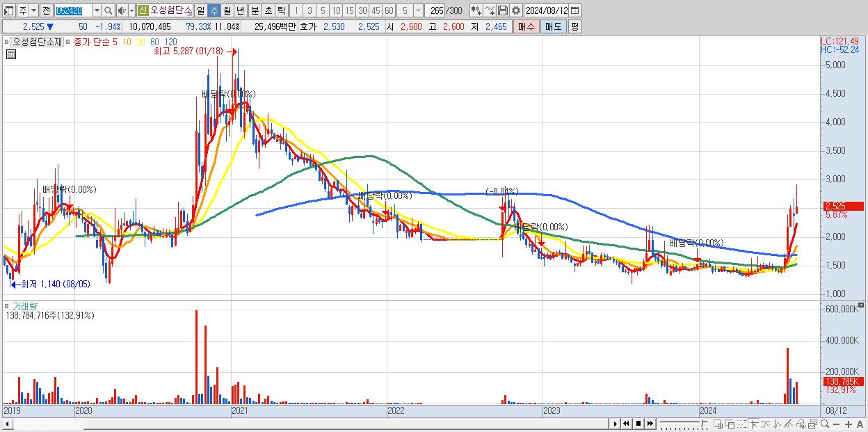Viewport: 868px width, 432px height.
Task: Open the calendar date picker icon
Action: (x=575, y=10)
